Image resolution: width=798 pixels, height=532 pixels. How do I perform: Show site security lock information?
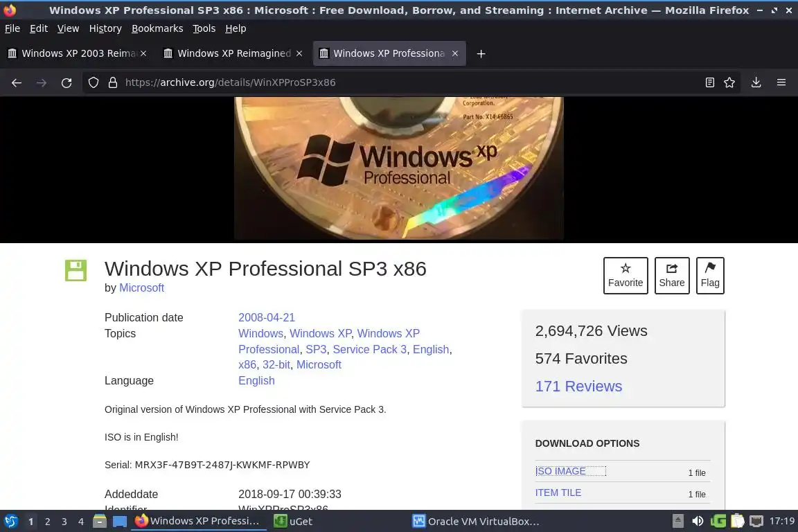(113, 82)
